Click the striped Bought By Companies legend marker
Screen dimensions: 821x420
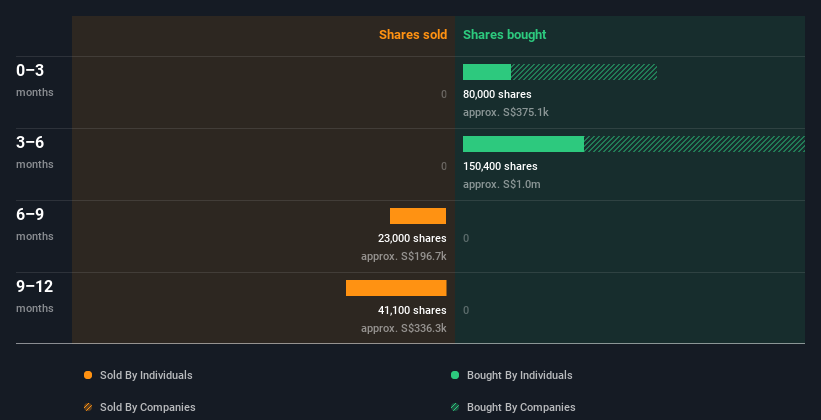(x=455, y=407)
